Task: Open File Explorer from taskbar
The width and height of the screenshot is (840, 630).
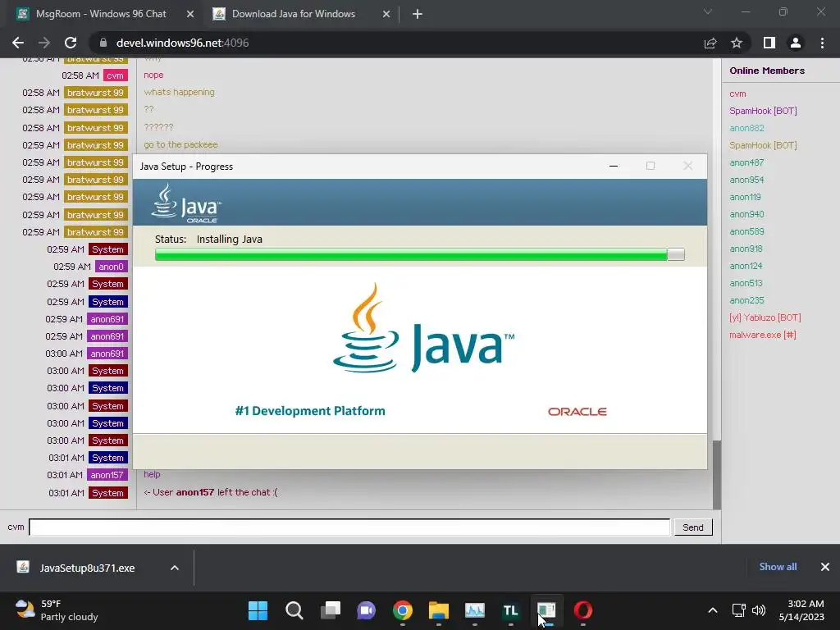Action: [x=438, y=610]
